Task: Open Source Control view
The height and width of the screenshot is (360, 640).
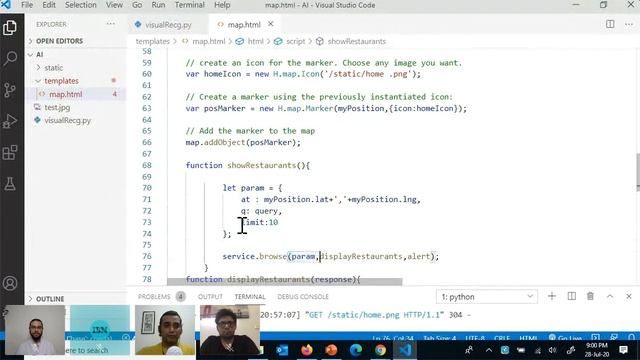Action: click(x=10, y=90)
